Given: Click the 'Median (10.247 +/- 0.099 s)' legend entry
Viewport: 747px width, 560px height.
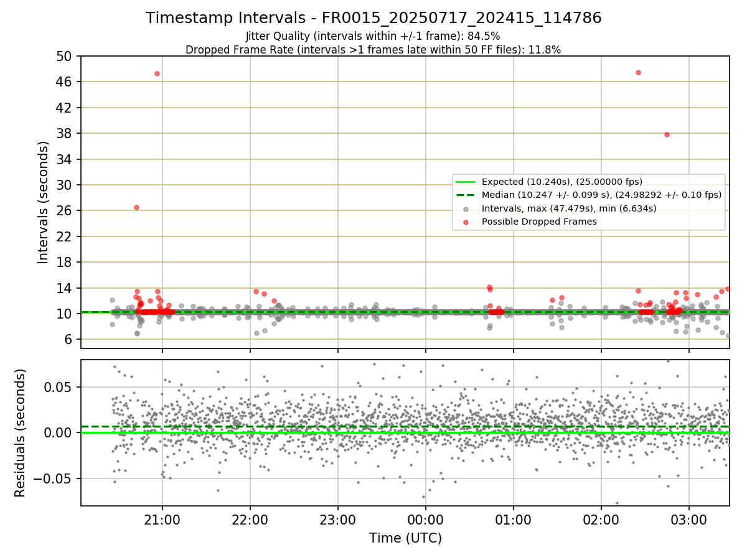Looking at the screenshot, I should click(601, 195).
